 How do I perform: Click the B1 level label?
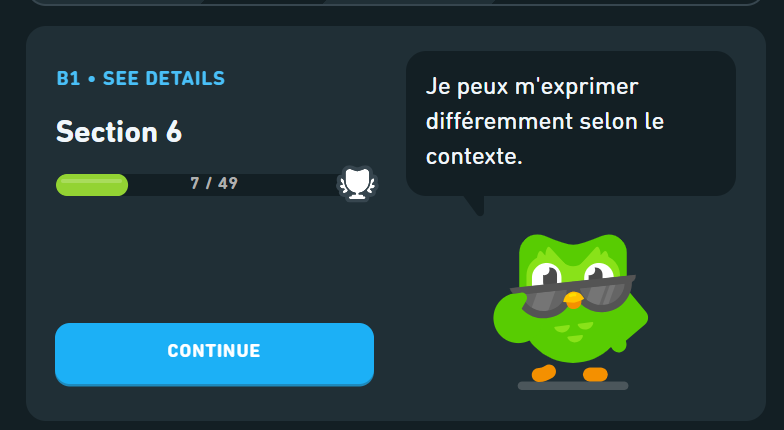pos(68,78)
